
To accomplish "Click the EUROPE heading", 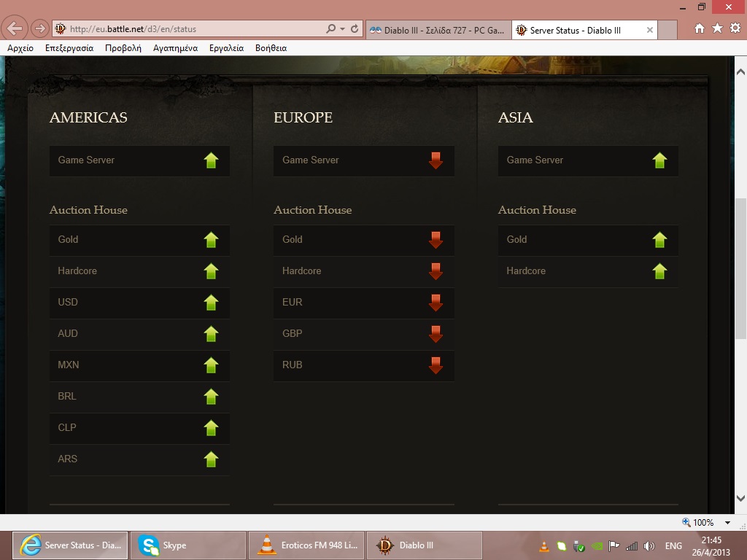I will click(x=303, y=117).
